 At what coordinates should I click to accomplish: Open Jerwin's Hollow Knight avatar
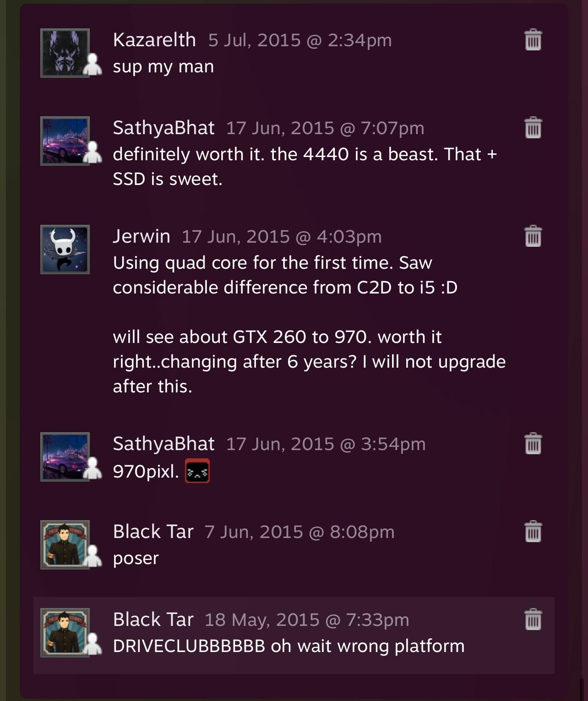(x=65, y=250)
